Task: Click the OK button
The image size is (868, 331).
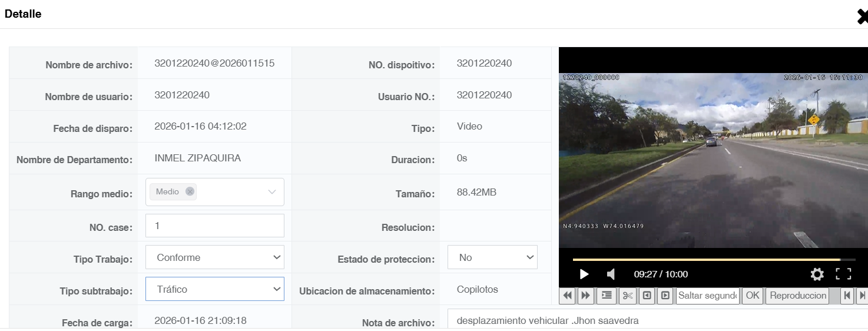Action: pos(753,296)
